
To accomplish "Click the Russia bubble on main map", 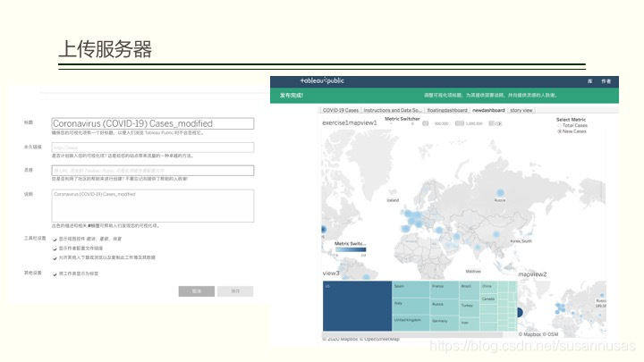I will click(x=500, y=192).
